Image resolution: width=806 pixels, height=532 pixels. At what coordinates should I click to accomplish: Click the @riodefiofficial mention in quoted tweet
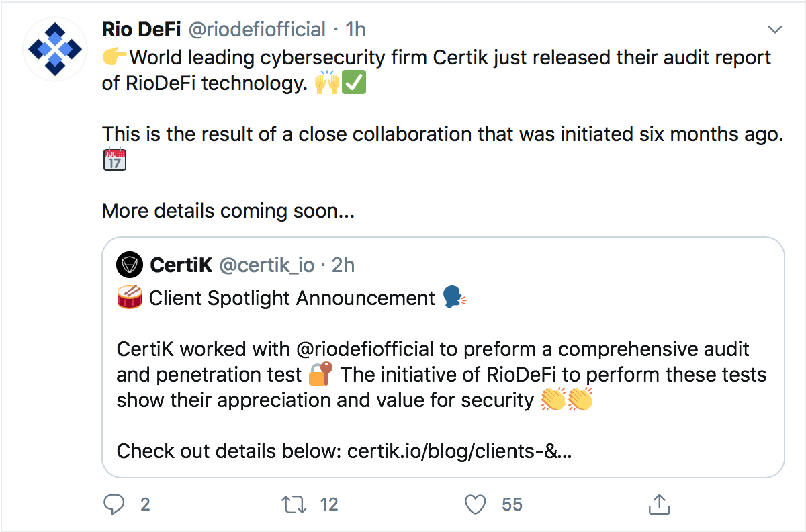tap(367, 350)
